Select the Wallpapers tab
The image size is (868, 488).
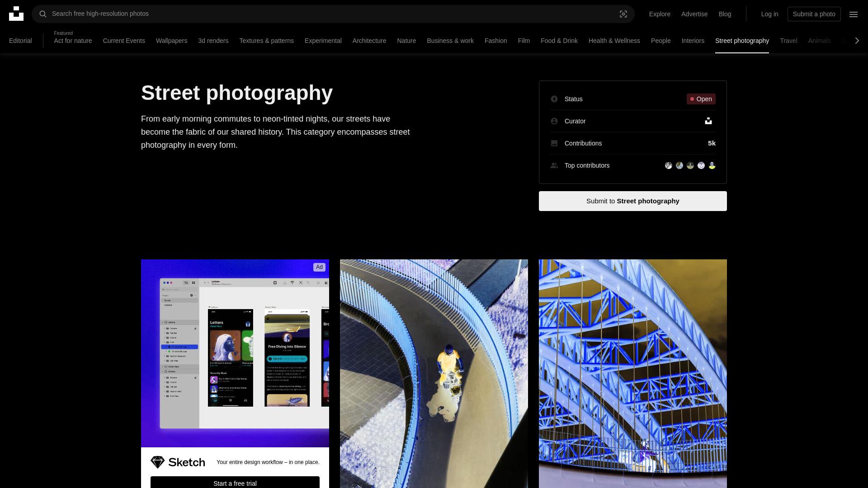(171, 41)
